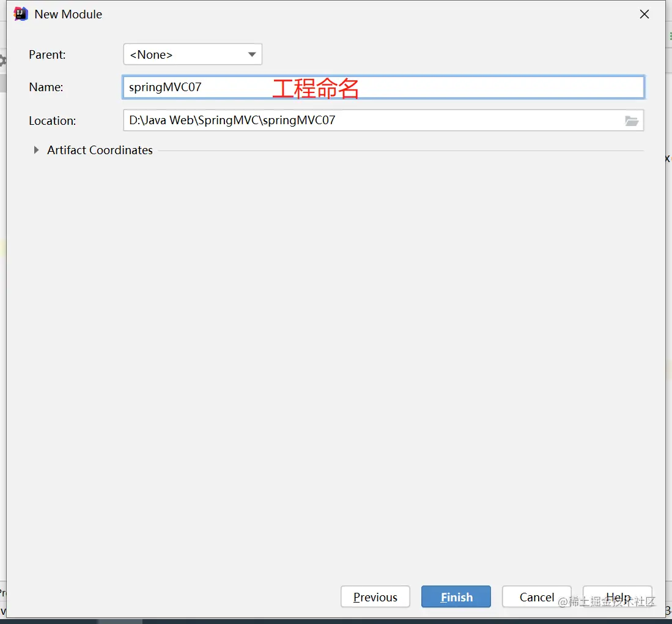
Task: Open Help for the New Module dialog
Action: pyautogui.click(x=618, y=596)
